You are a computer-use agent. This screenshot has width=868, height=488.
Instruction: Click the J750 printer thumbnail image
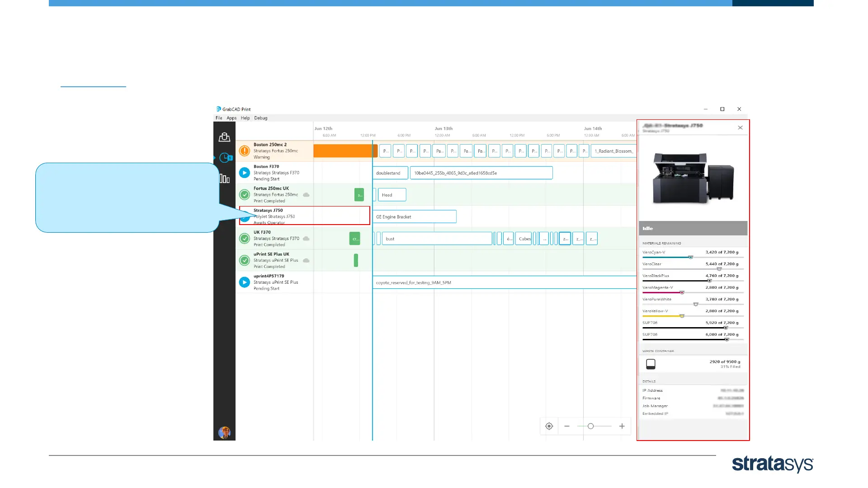pos(693,178)
